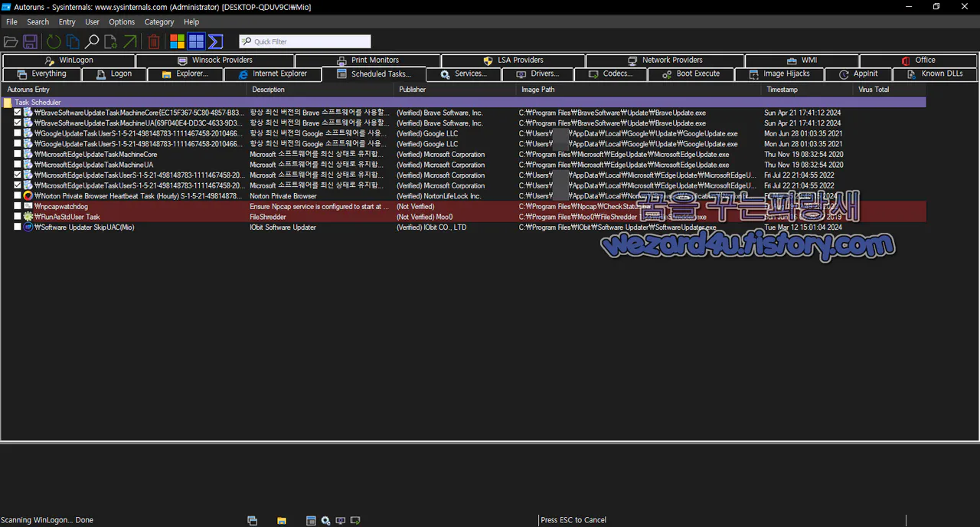Screen dimensions: 980x527
Task: Click the green Jump to Entry arrow icon
Action: pos(130,41)
